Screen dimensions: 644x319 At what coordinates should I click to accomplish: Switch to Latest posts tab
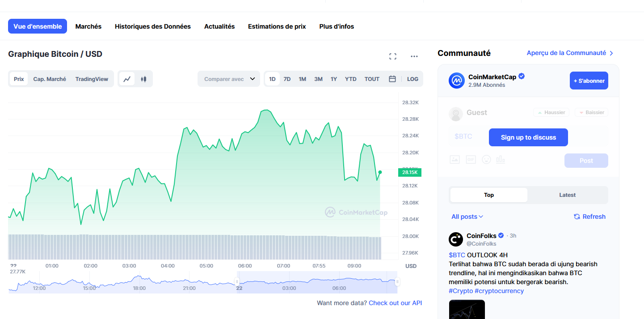pos(568,195)
